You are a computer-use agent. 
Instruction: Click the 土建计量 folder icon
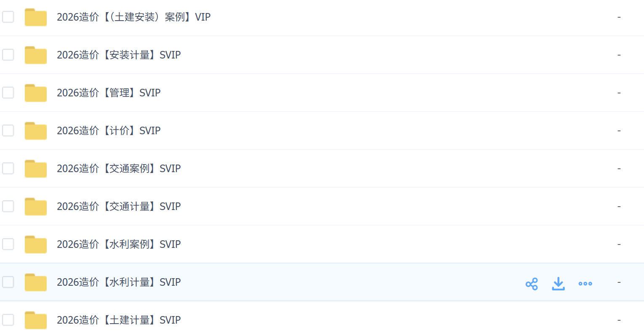[x=36, y=320]
